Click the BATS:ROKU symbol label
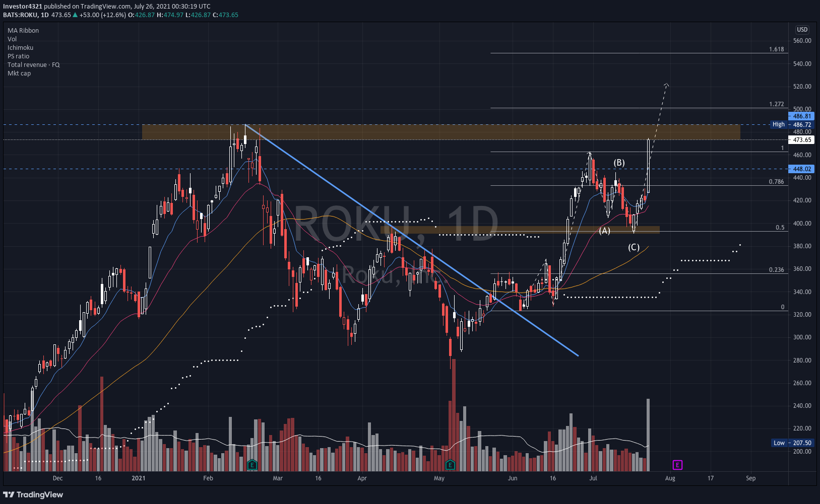The width and height of the screenshot is (820, 504). tap(21, 15)
